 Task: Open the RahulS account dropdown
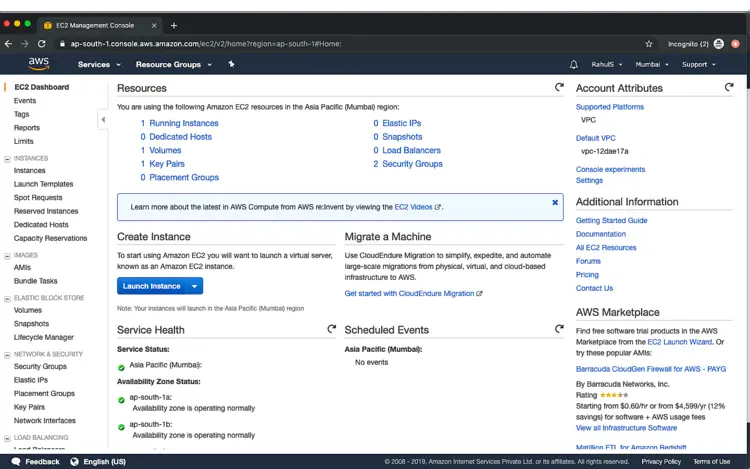607,65
